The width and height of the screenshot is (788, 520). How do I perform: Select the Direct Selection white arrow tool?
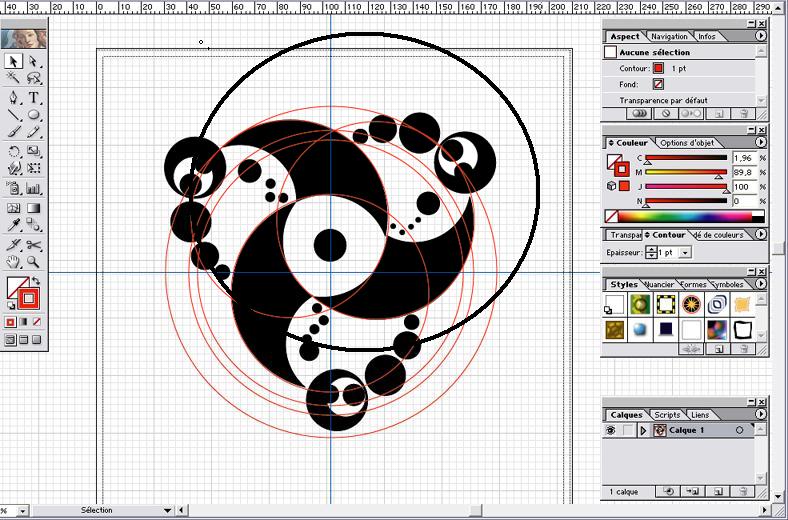pyautogui.click(x=33, y=61)
